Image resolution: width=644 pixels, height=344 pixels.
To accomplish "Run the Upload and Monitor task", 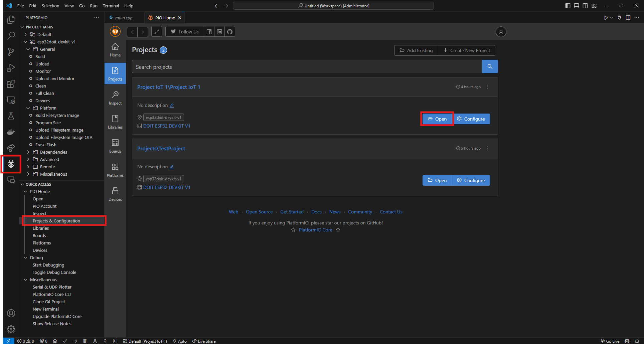I will tap(55, 78).
